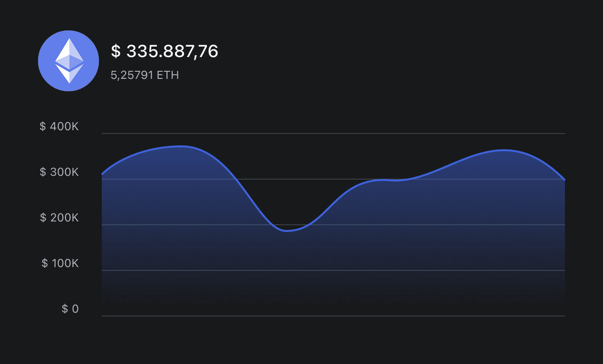This screenshot has height=364, width=603.
Task: Pick the $ 100K axis label
Action: click(x=60, y=263)
